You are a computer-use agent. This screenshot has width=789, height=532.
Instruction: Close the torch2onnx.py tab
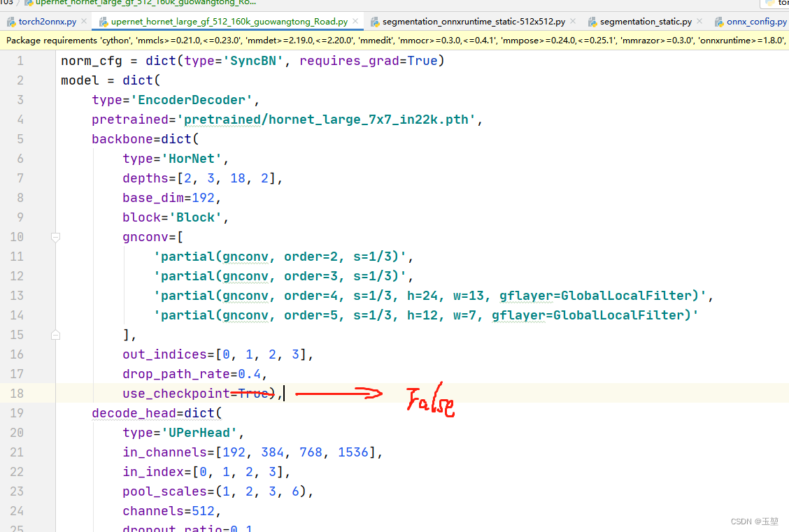pyautogui.click(x=84, y=21)
